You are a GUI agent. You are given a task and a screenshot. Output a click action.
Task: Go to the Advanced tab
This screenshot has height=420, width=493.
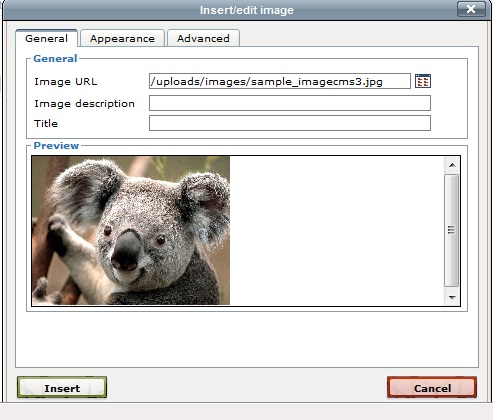[x=203, y=39]
